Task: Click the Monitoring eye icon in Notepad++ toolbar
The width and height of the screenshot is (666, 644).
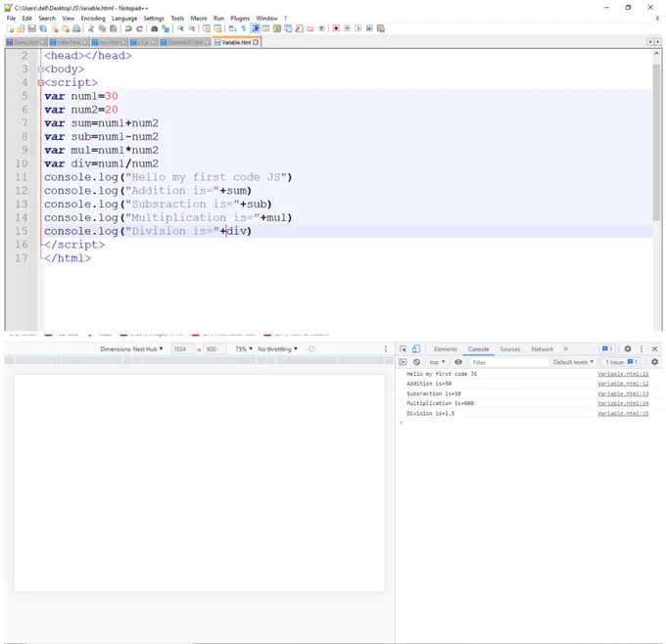Action: click(x=321, y=28)
